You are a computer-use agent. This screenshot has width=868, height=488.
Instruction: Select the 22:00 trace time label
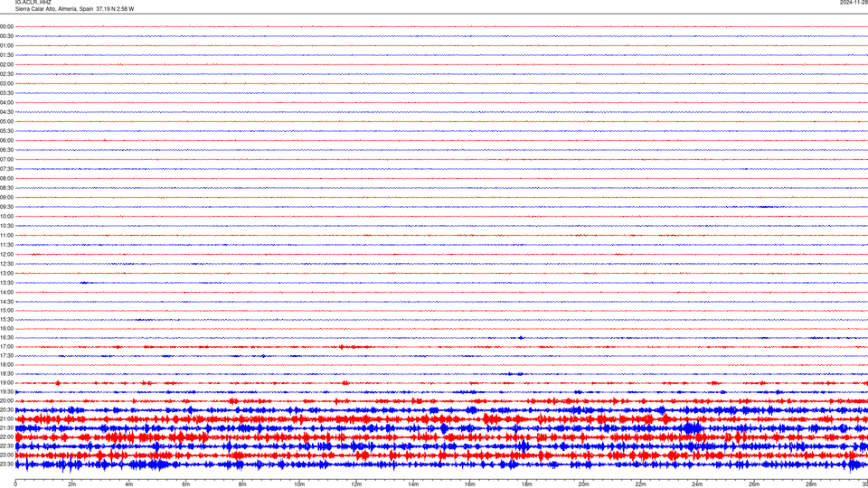6,437
